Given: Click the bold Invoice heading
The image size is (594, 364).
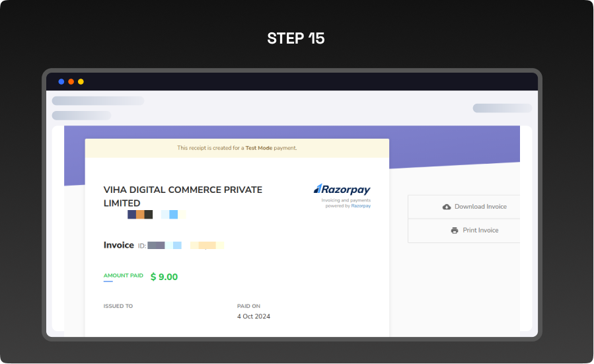Looking at the screenshot, I should click(x=119, y=245).
